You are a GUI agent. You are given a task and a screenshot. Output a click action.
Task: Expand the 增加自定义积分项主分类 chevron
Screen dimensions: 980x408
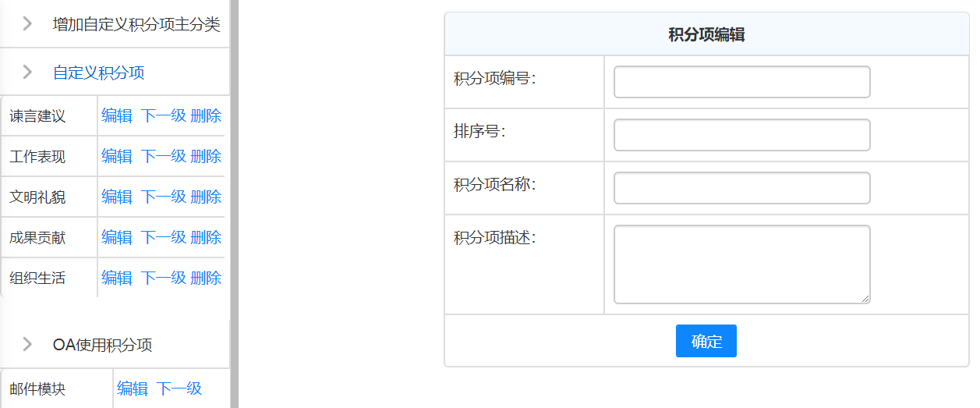tap(28, 24)
